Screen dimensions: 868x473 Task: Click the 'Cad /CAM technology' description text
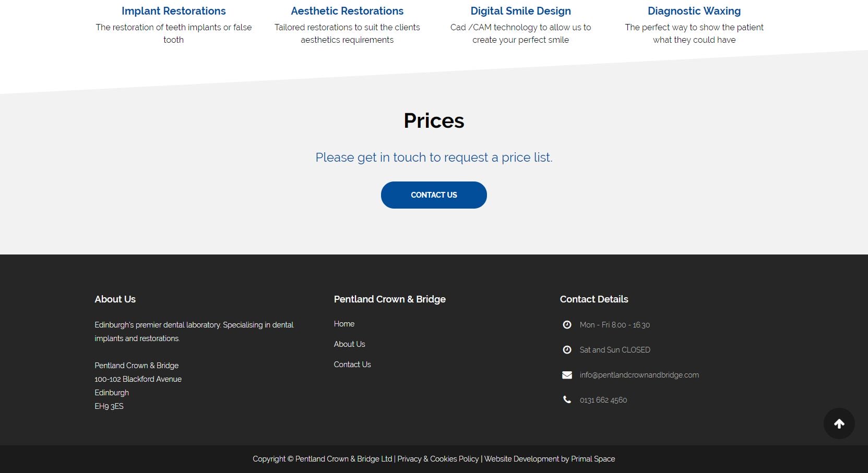pyautogui.click(x=521, y=33)
